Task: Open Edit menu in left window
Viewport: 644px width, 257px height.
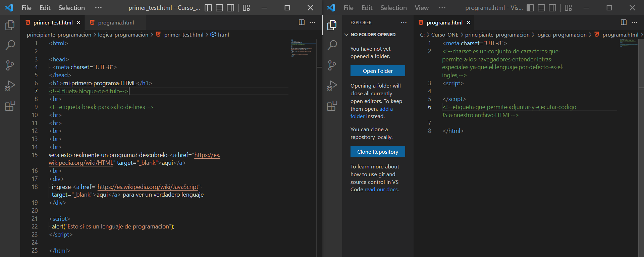Action: tap(45, 8)
